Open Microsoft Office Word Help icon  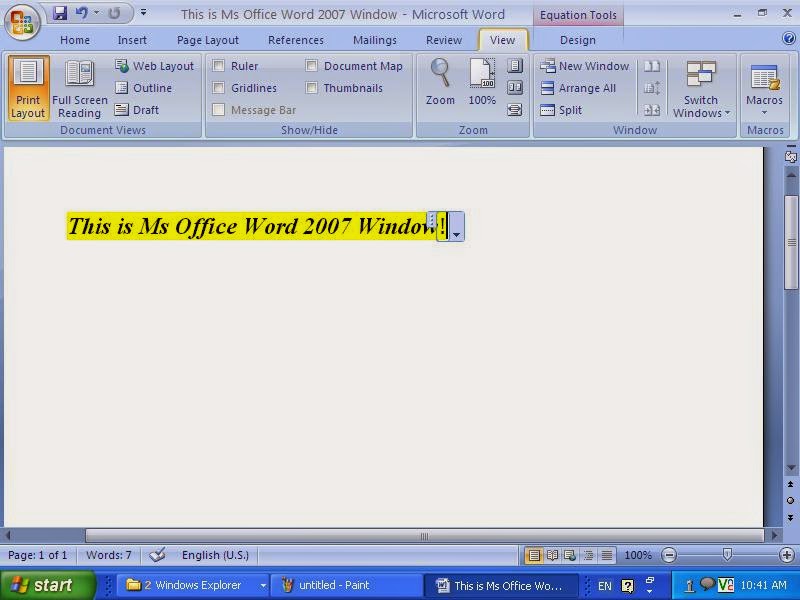788,38
